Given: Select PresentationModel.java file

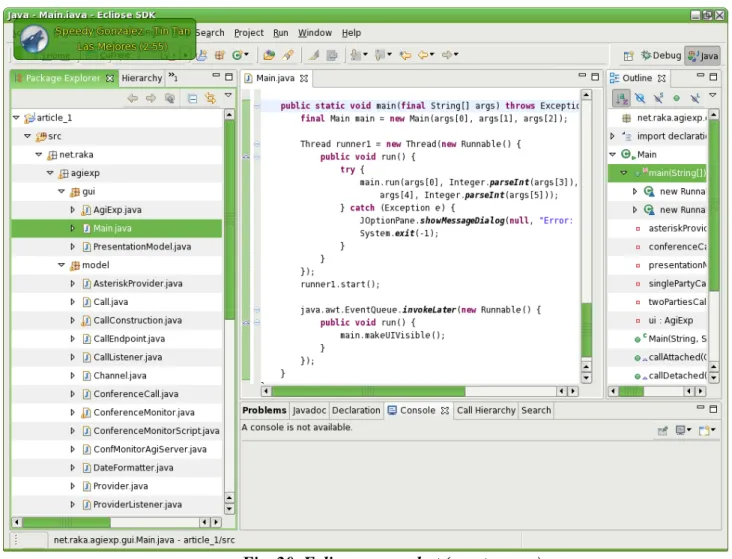Looking at the screenshot, I should click(x=142, y=247).
